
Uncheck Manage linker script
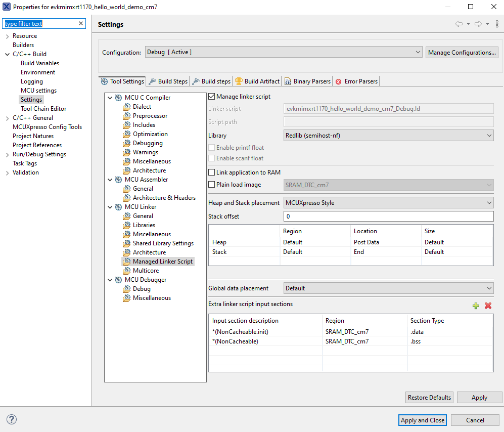coord(211,96)
